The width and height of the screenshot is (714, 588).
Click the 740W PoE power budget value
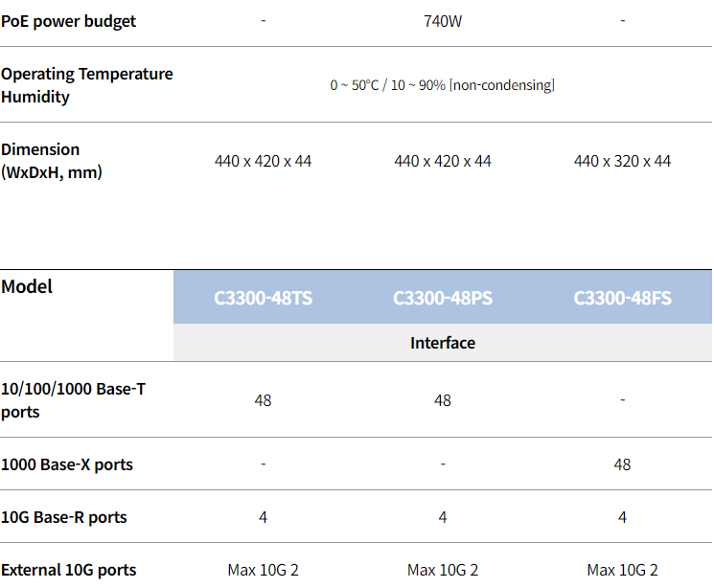[443, 21]
